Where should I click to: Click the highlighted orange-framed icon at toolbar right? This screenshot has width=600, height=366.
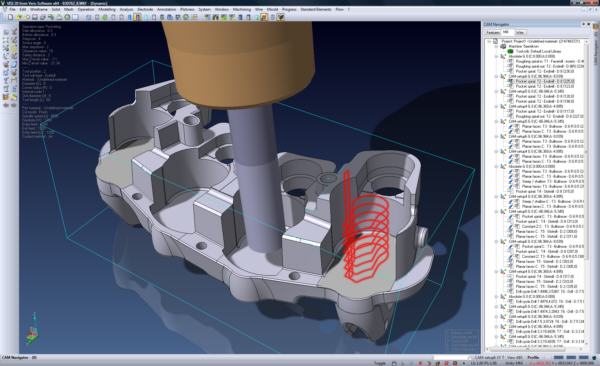coord(264,17)
